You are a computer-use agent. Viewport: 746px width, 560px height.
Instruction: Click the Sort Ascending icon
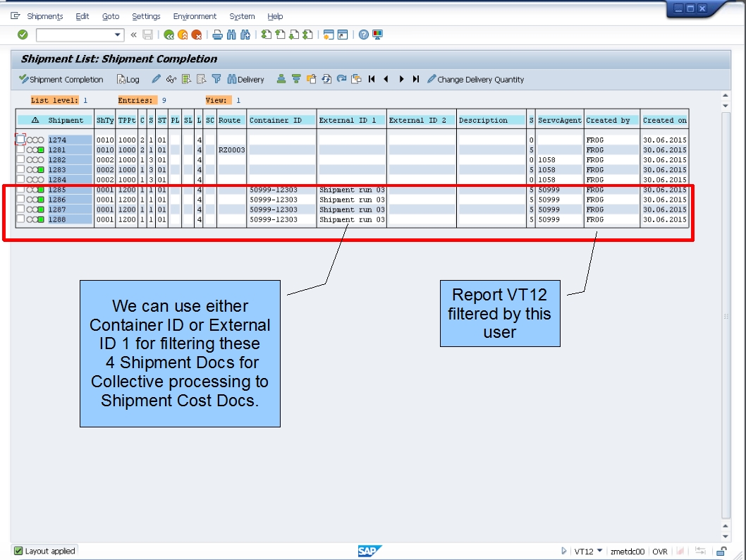281,79
